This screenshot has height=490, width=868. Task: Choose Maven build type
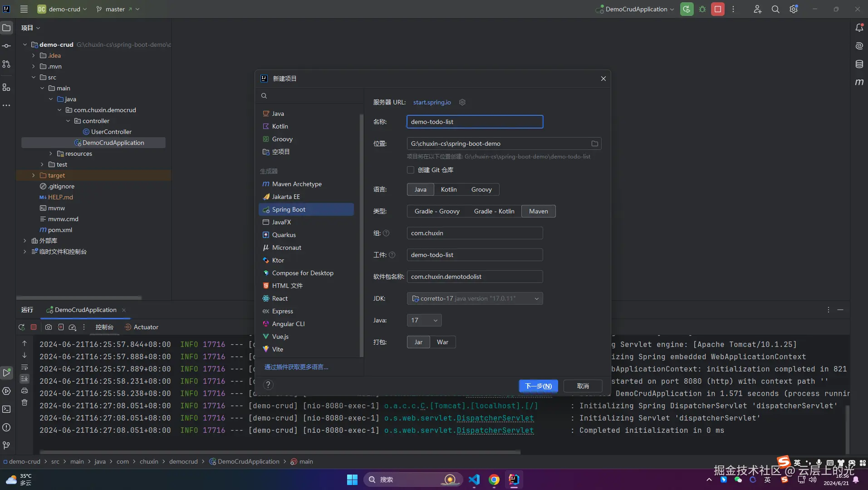[x=539, y=211]
